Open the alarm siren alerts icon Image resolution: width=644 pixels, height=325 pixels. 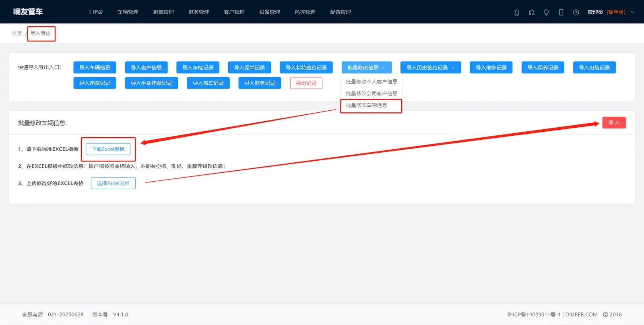[x=517, y=12]
